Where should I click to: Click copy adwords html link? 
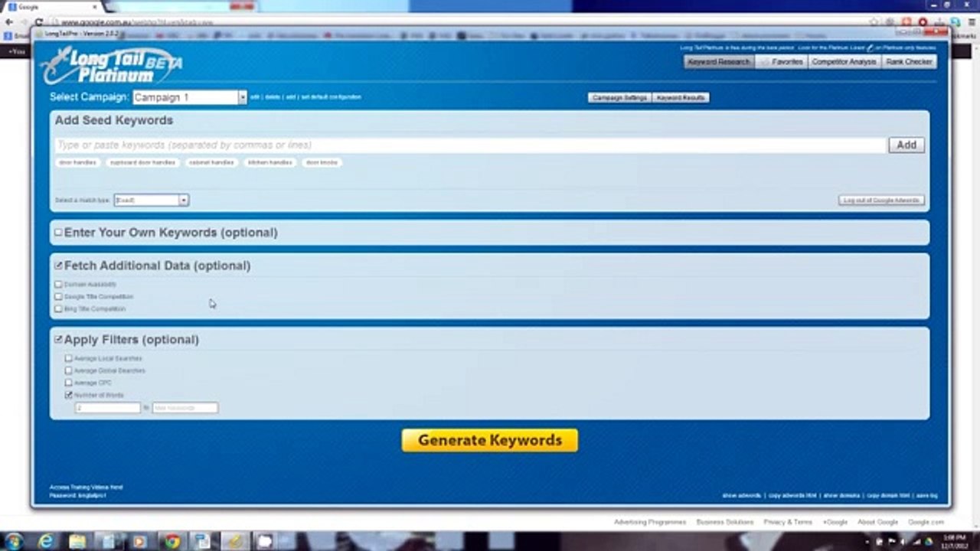click(x=792, y=496)
